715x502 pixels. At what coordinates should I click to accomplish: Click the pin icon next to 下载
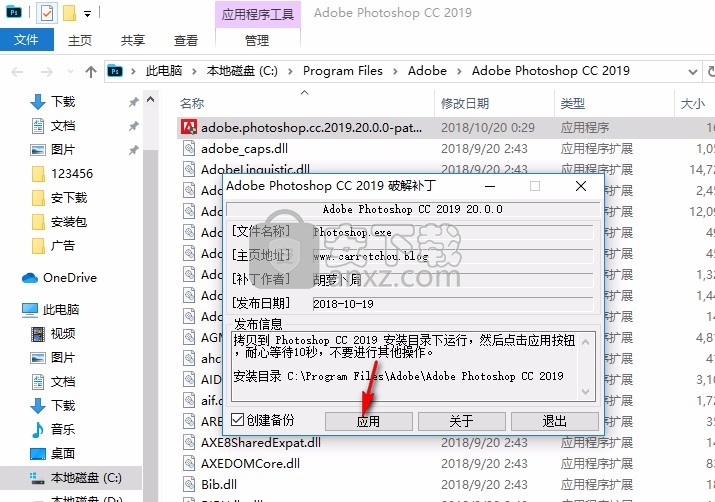(x=133, y=102)
